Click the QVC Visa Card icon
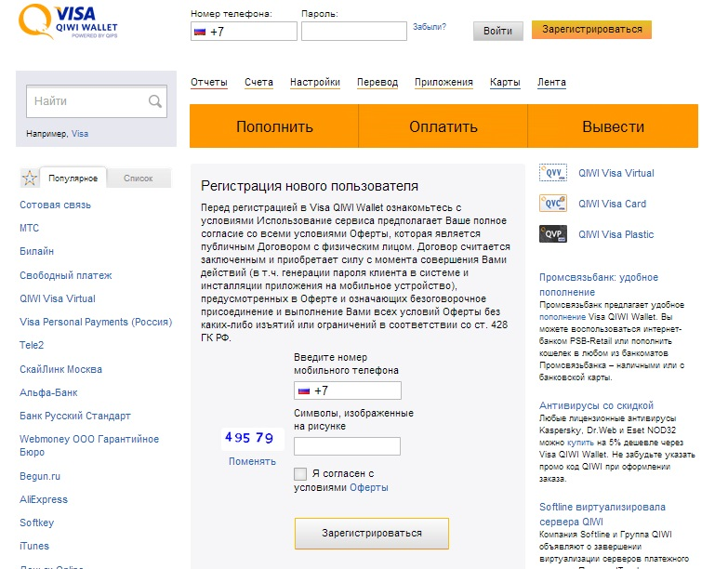The width and height of the screenshot is (728, 569). coord(553,204)
